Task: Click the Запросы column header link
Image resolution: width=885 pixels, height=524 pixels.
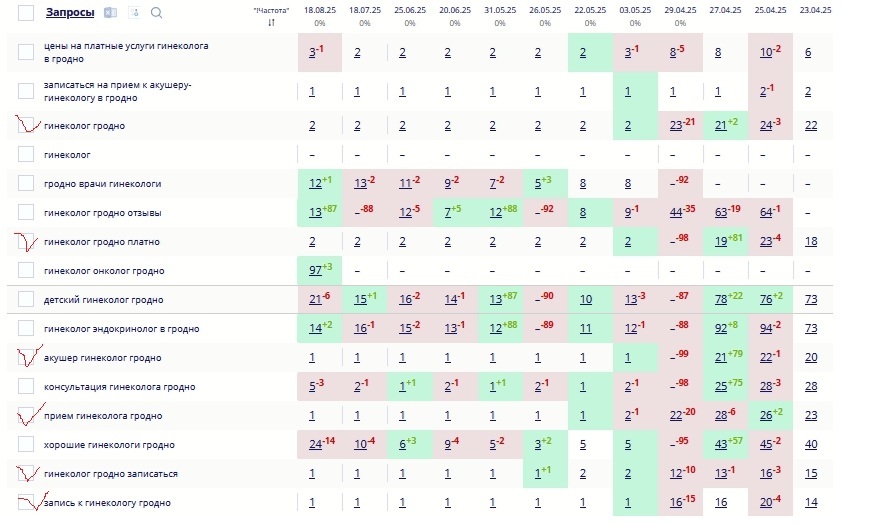Action: [70, 13]
